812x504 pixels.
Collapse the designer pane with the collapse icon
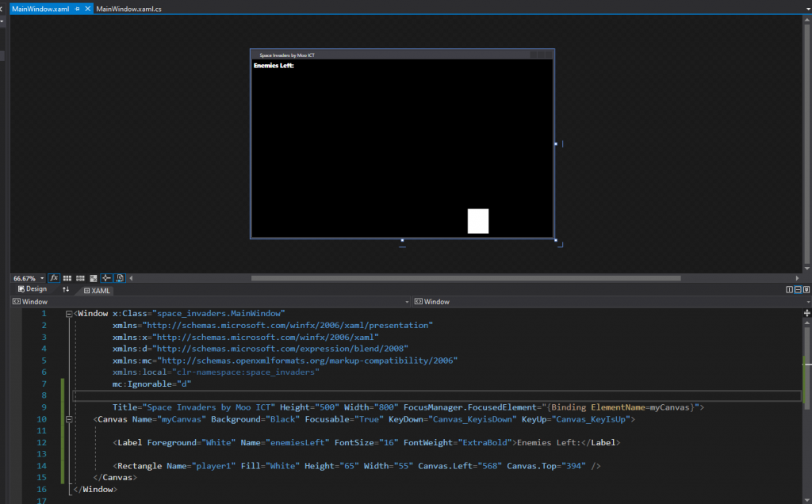(x=806, y=289)
